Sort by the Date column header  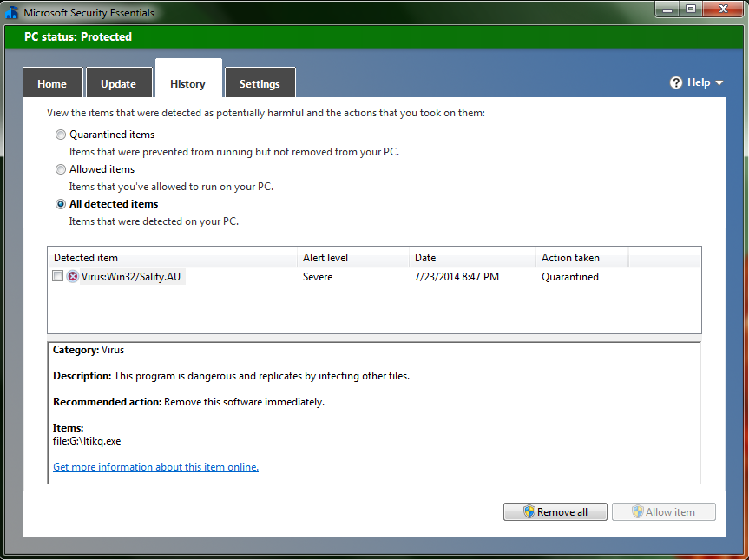point(472,258)
